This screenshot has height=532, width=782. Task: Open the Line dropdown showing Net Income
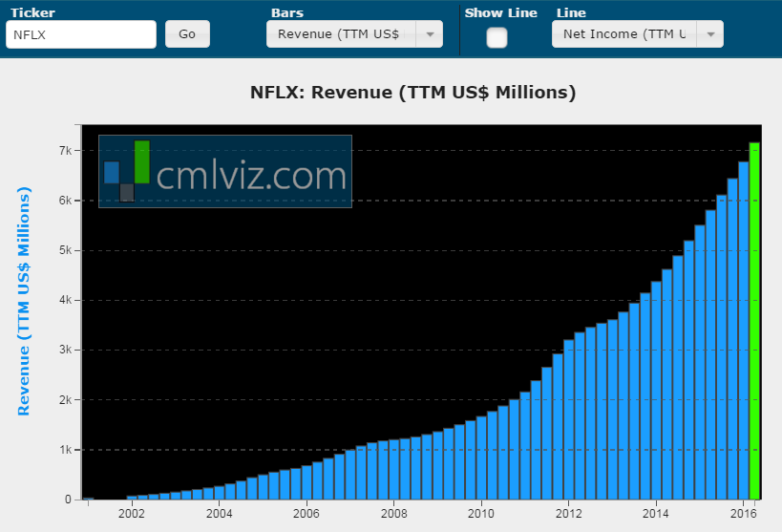(638, 34)
